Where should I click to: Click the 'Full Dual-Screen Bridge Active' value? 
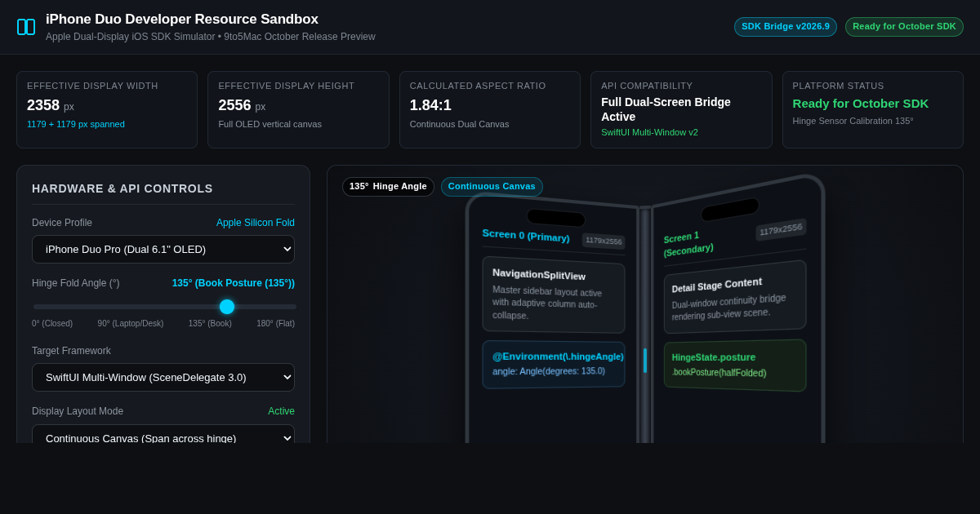[x=666, y=109]
